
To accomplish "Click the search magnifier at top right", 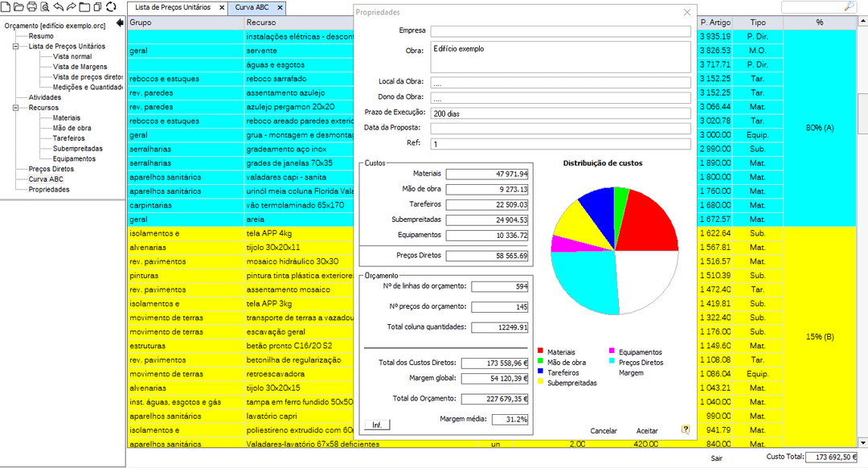I will tap(850, 6).
